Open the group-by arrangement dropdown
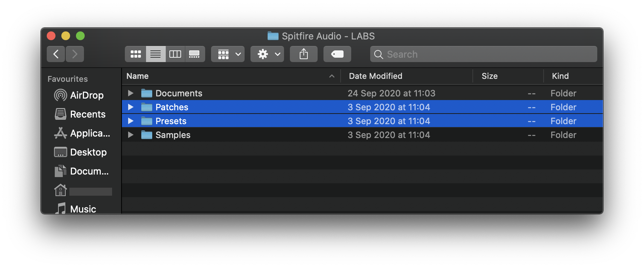 click(x=228, y=54)
